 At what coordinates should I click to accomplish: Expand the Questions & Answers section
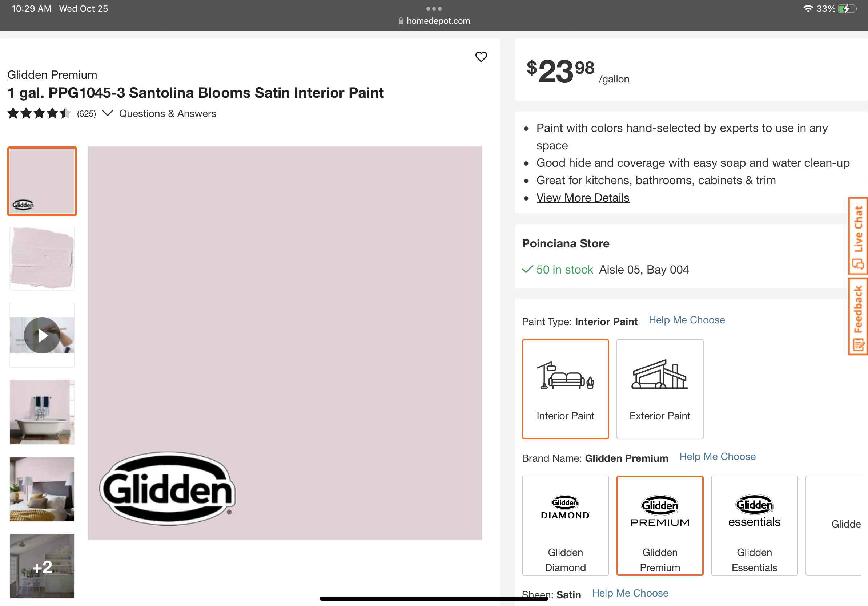point(168,113)
